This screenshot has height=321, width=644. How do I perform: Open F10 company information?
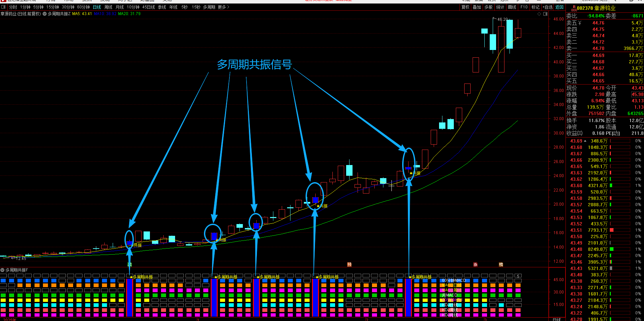tap(524, 7)
